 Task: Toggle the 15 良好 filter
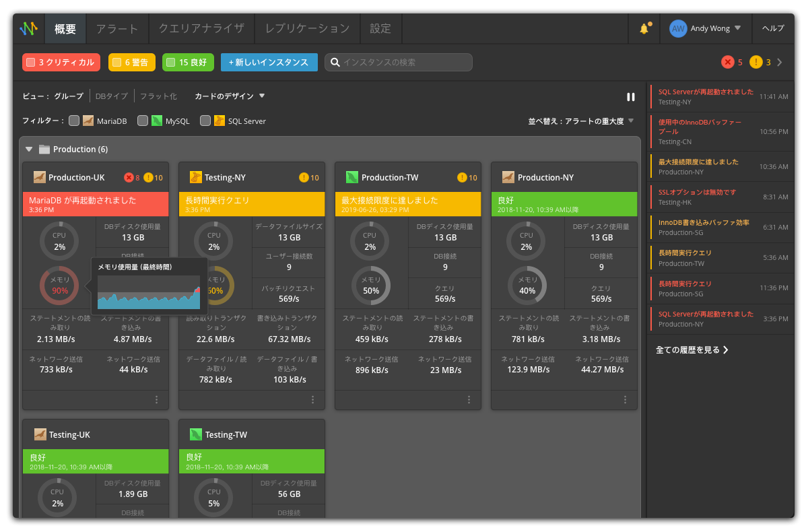point(188,63)
